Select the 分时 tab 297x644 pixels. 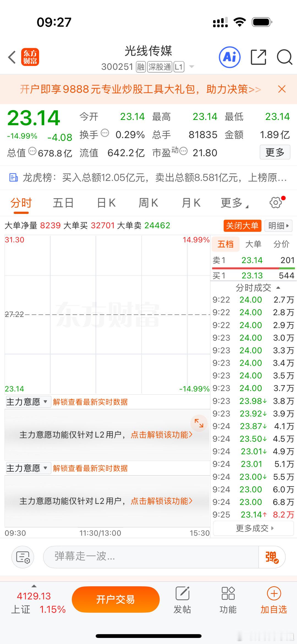pos(21,203)
